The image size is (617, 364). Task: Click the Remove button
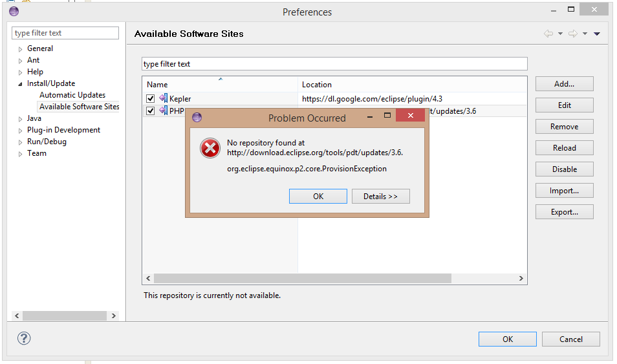pos(564,126)
